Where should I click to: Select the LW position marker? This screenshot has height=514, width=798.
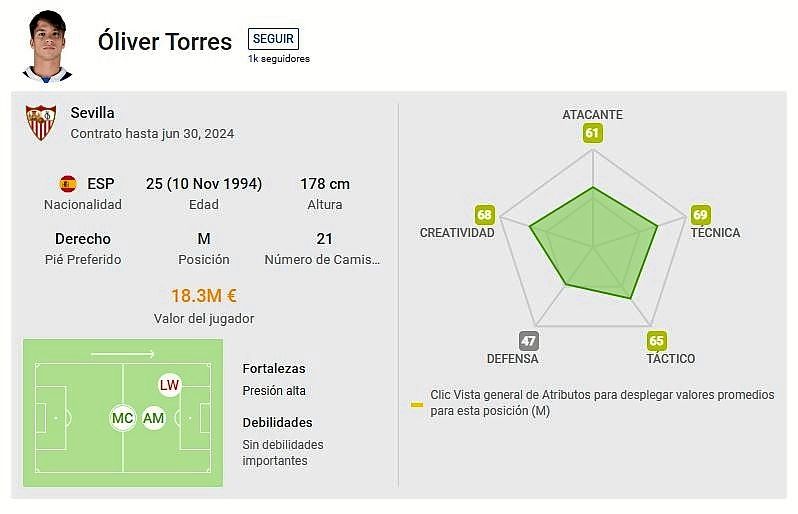[169, 385]
